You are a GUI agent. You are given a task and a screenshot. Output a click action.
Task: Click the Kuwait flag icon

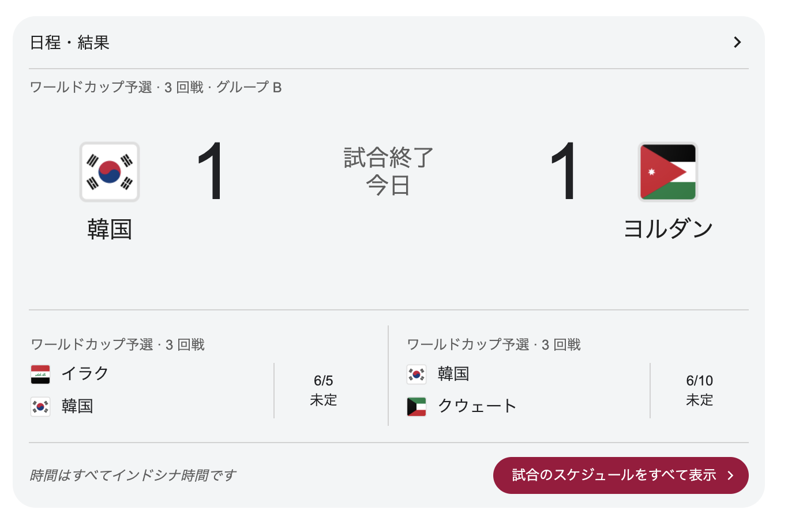[x=416, y=407]
